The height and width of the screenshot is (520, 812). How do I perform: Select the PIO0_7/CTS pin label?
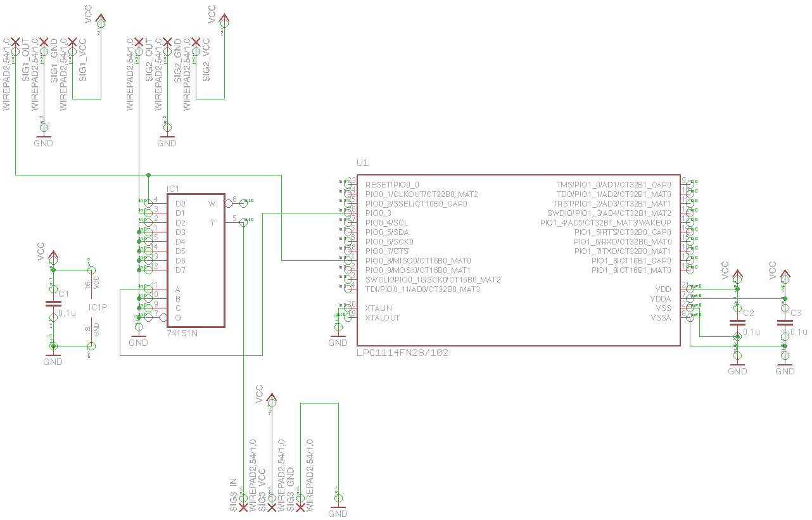pos(387,251)
